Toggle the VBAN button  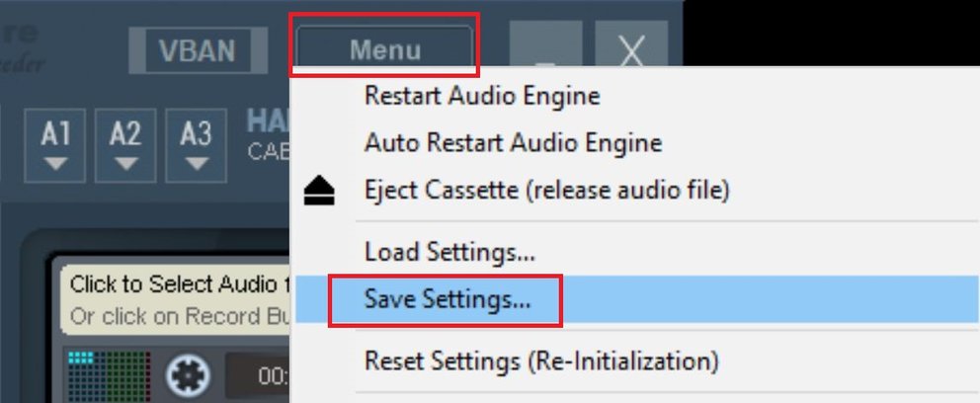(200, 48)
